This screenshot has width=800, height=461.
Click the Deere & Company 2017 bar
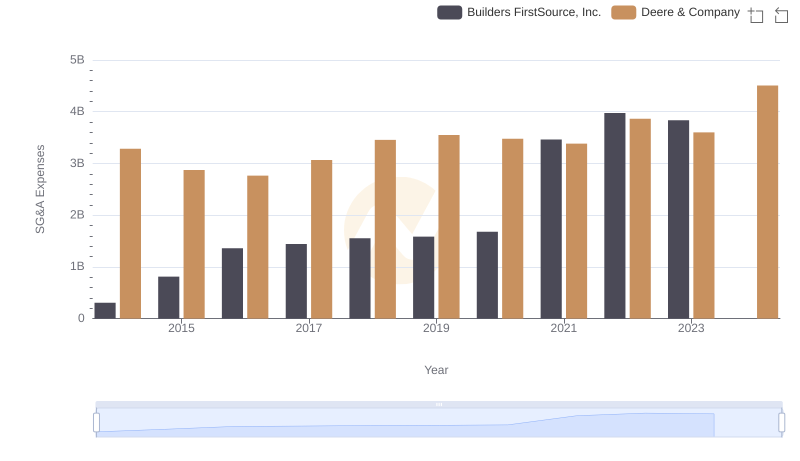coord(321,239)
